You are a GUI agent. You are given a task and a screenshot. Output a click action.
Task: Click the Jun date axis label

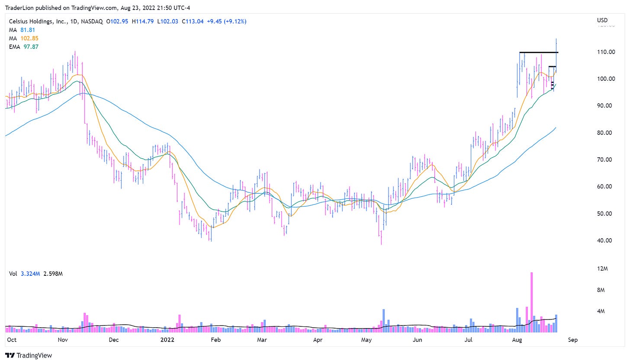(x=417, y=340)
